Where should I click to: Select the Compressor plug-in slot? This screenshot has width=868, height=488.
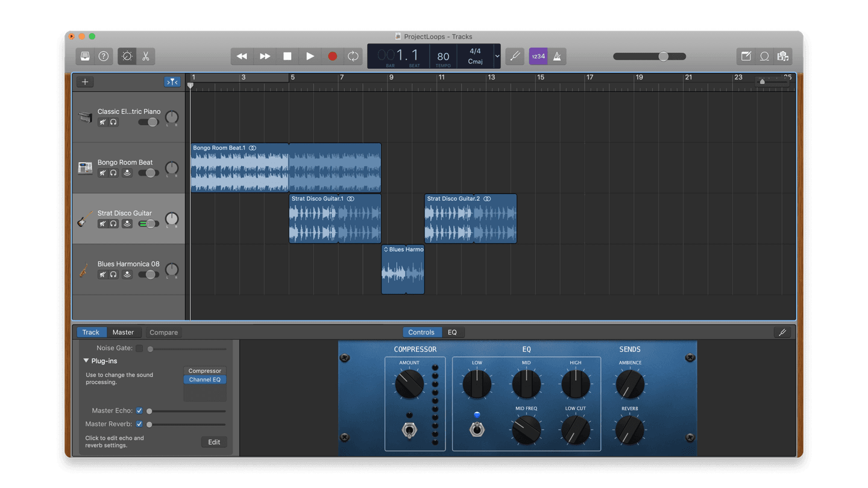[204, 371]
